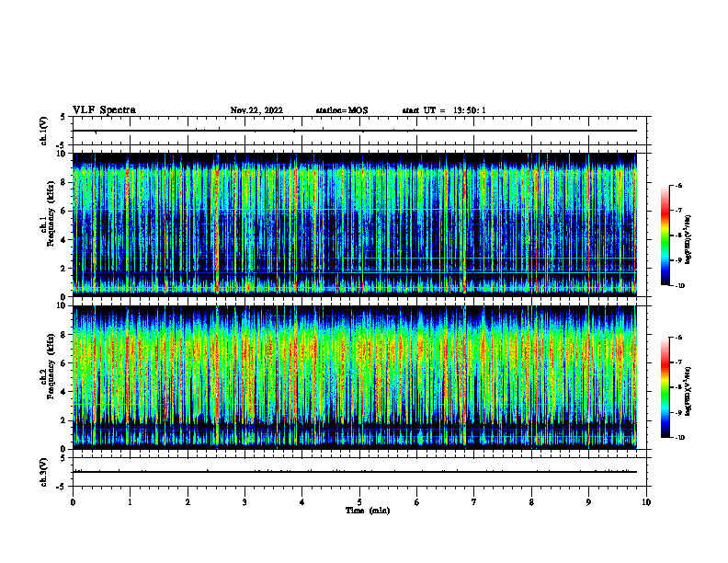
Task: Click the "-5" tick on ch.3(V) axis
Action: click(61, 487)
